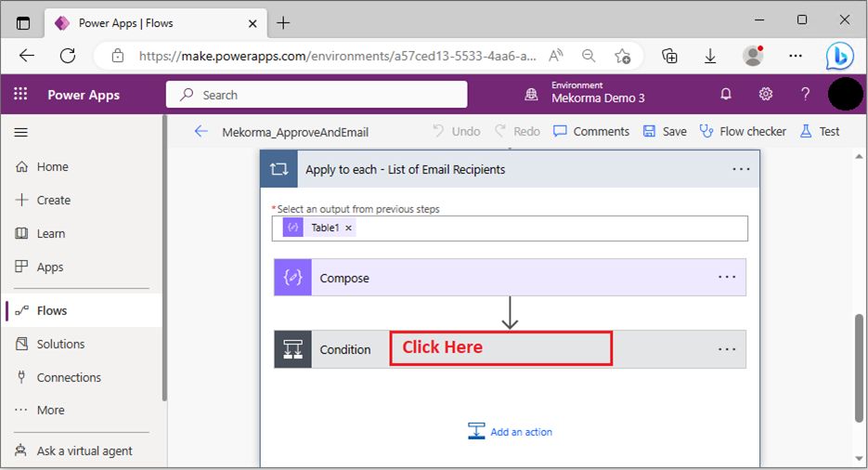868x470 pixels.
Task: Click the browser downloads icon
Action: [710, 56]
